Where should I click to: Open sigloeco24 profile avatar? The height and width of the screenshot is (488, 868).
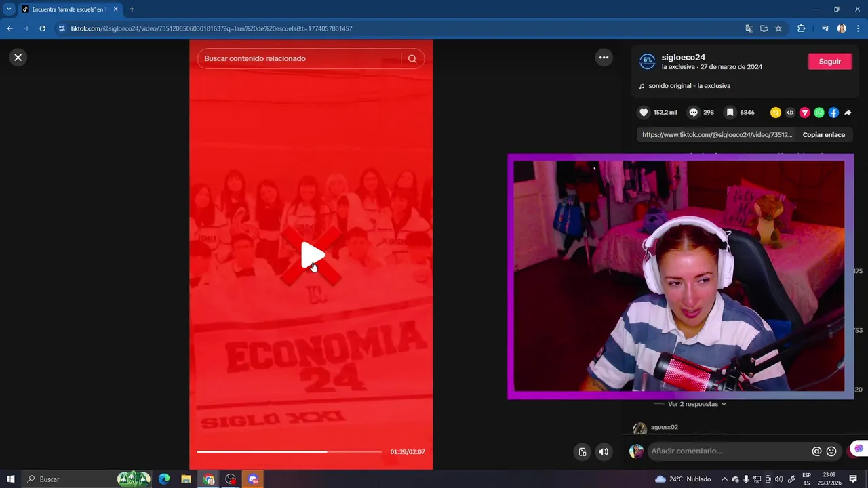[x=648, y=62]
